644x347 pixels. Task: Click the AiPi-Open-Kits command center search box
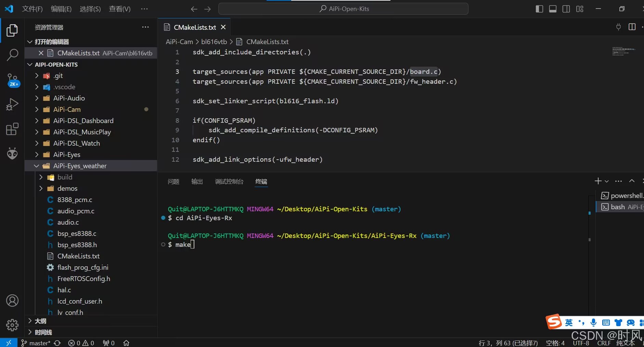point(343,9)
